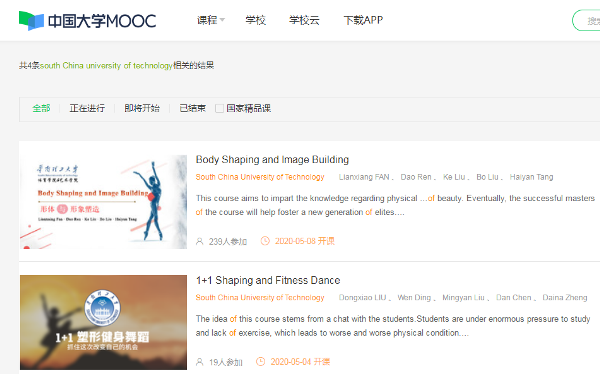Select the 已结束 filter tab
Image resolution: width=600 pixels, height=374 pixels.
pyautogui.click(x=192, y=108)
